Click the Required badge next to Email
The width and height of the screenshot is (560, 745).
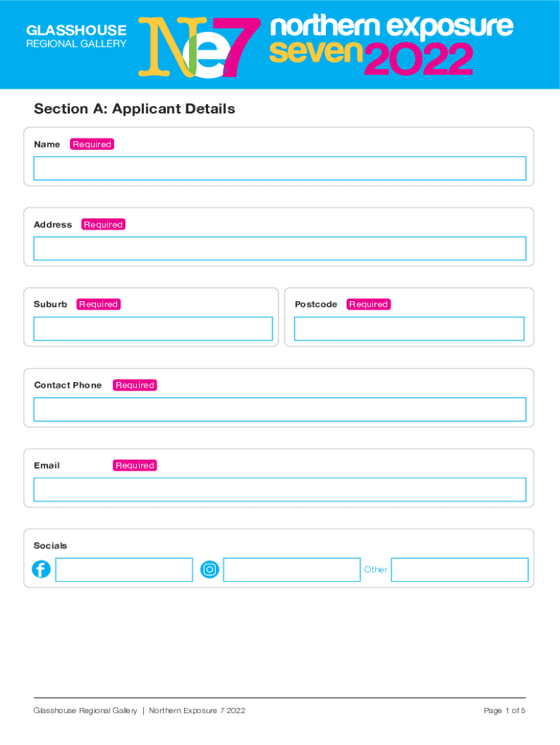(135, 465)
